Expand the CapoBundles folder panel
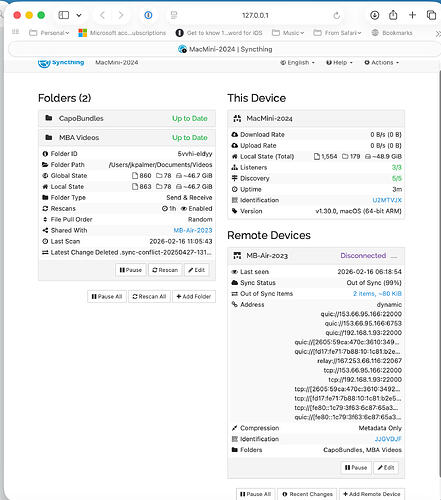This screenshot has width=441, height=500. point(127,118)
